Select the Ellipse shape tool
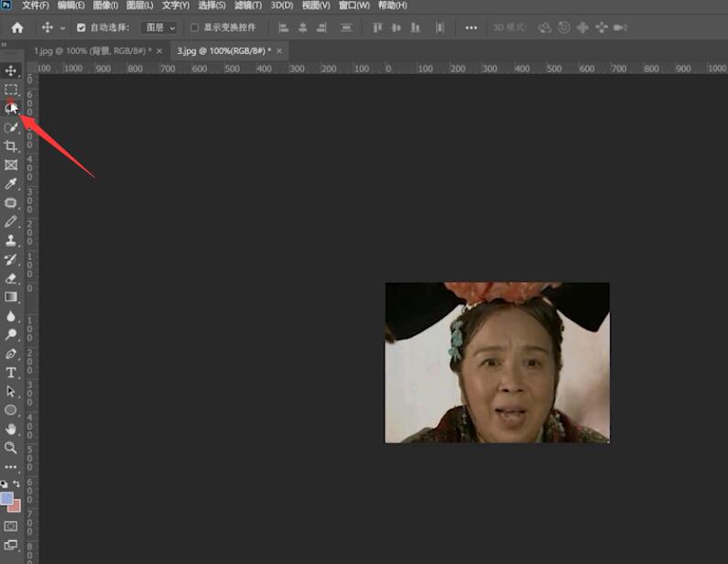 coord(11,410)
